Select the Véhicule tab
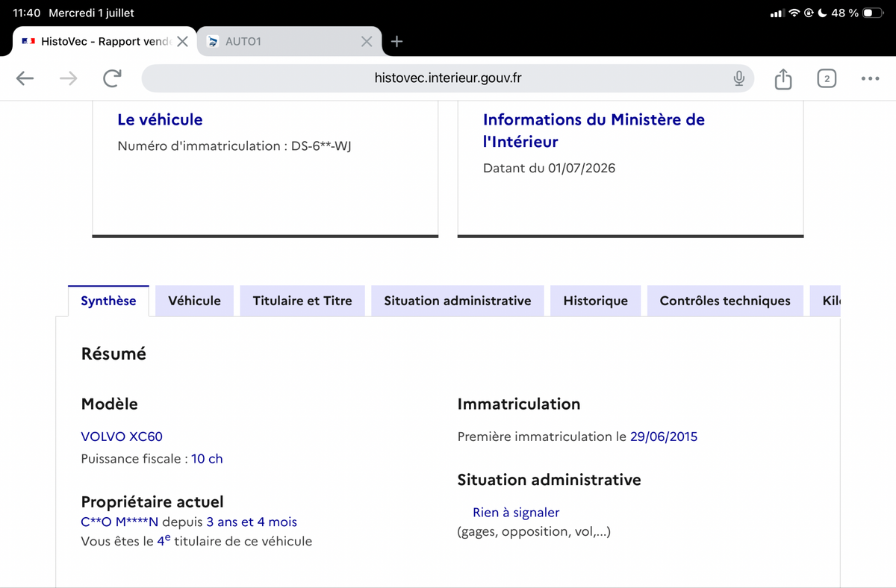 pos(194,301)
